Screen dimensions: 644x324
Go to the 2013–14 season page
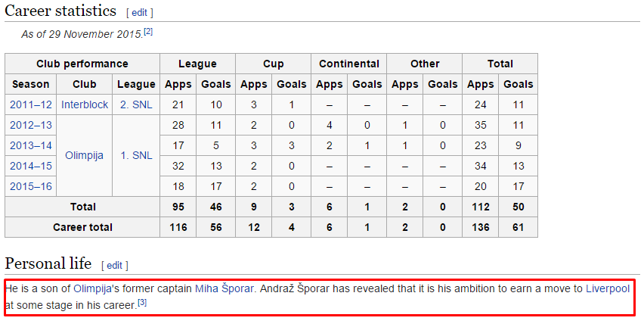pos(31,145)
